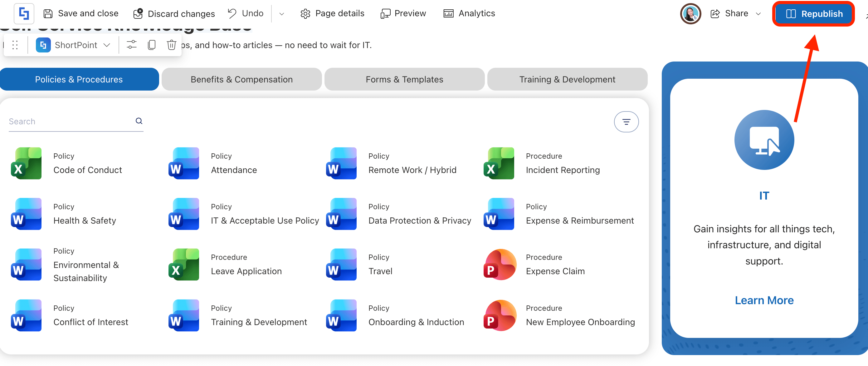This screenshot has height=366, width=868.
Task: Open Attendance Word document icon
Action: (184, 163)
